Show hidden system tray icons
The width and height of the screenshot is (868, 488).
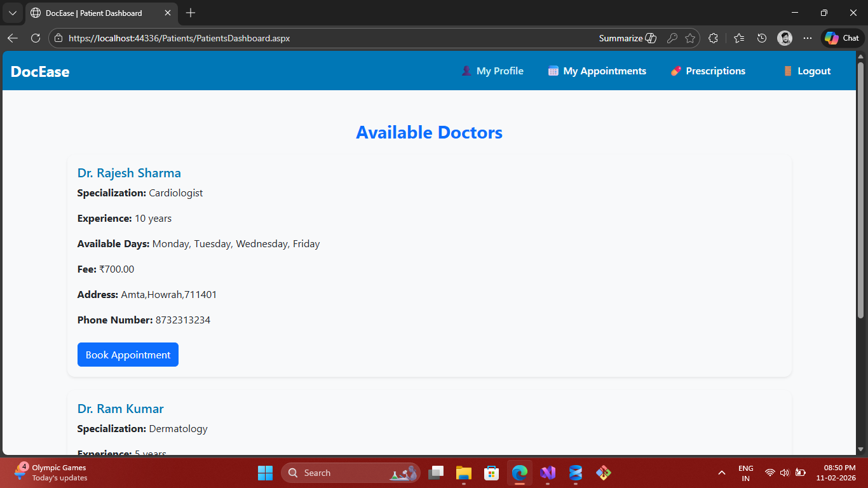(722, 473)
